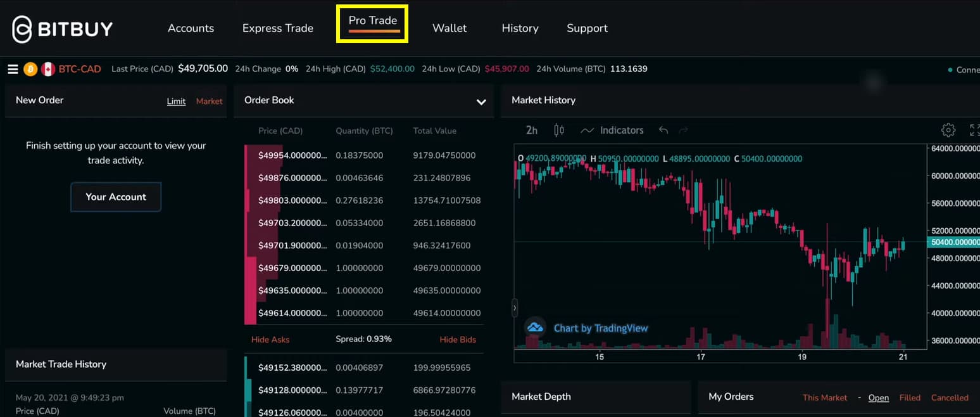Select ask price $49876 row

[364, 178]
